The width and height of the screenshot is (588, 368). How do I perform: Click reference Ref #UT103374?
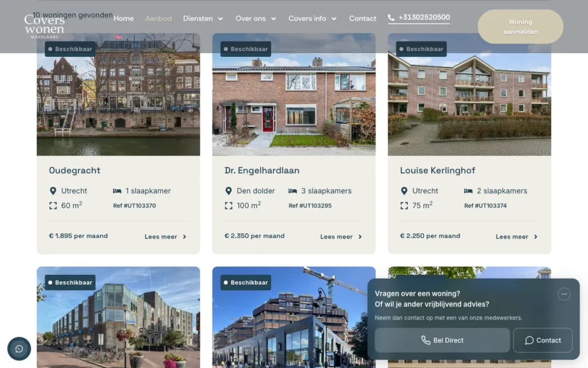(x=485, y=206)
